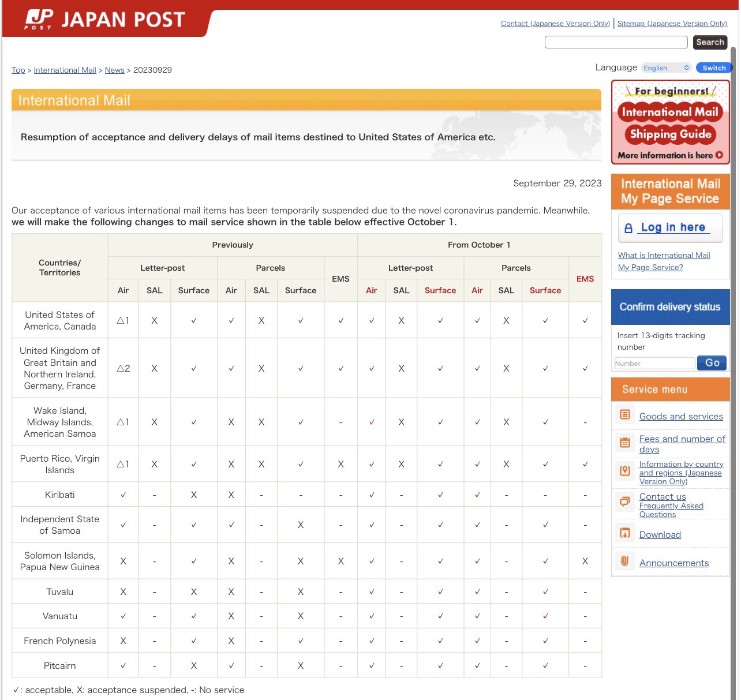Click the 'Previously' column group header
Screen dimensions: 741x700
[233, 245]
